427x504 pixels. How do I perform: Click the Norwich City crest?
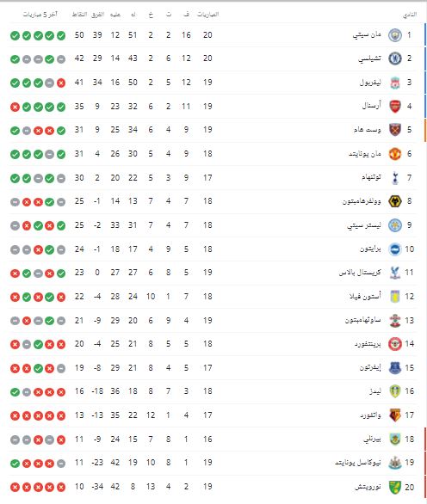point(394,487)
